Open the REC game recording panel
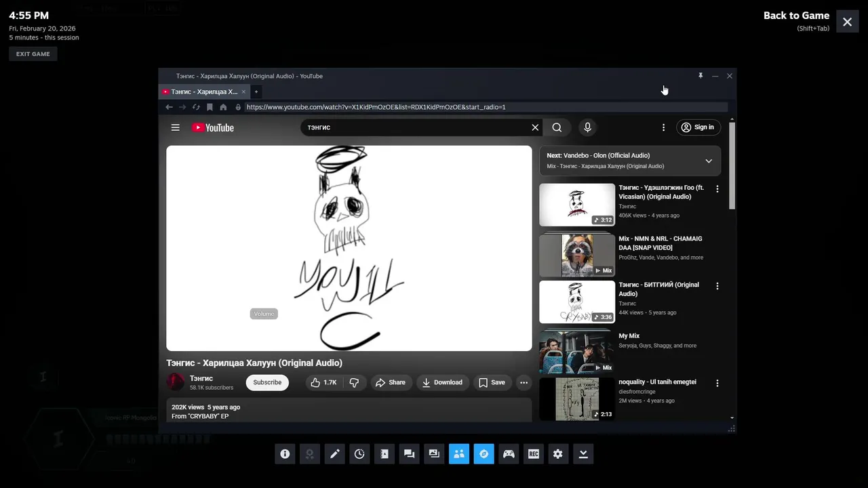Image resolution: width=868 pixels, height=488 pixels. (x=534, y=454)
